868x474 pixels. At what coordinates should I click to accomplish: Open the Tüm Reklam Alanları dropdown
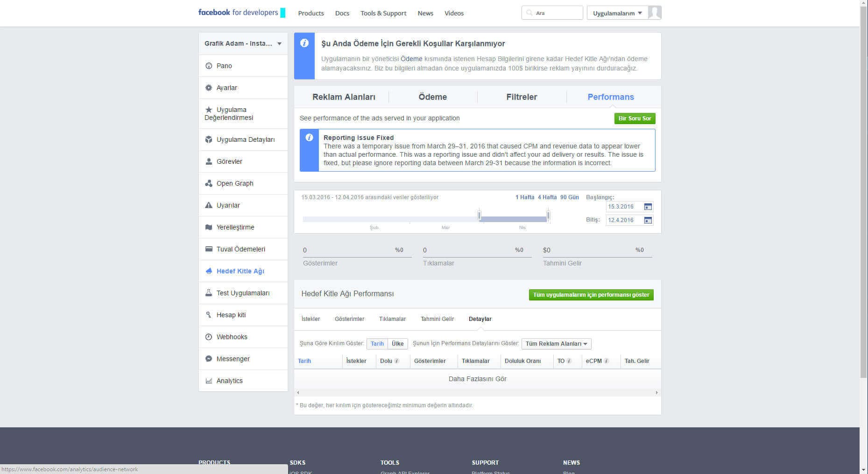pyautogui.click(x=557, y=344)
